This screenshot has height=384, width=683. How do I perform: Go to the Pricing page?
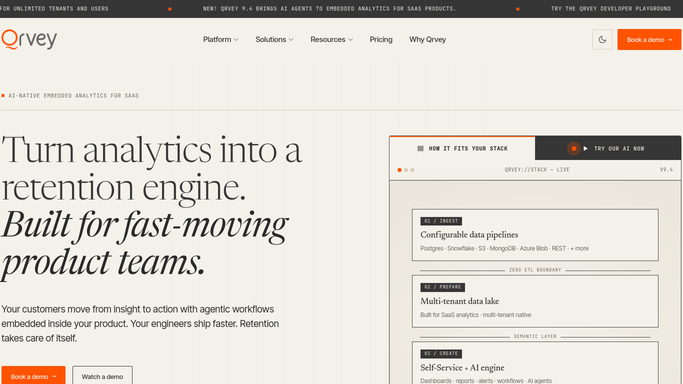coord(381,40)
